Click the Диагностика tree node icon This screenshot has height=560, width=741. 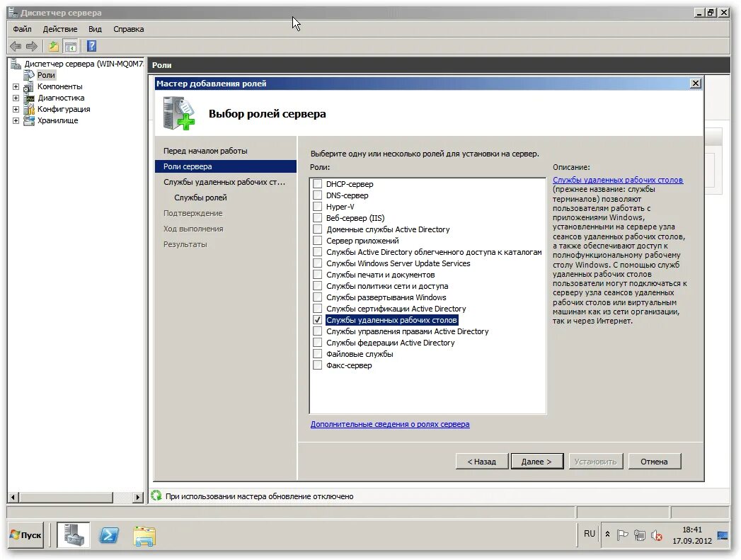[29, 98]
